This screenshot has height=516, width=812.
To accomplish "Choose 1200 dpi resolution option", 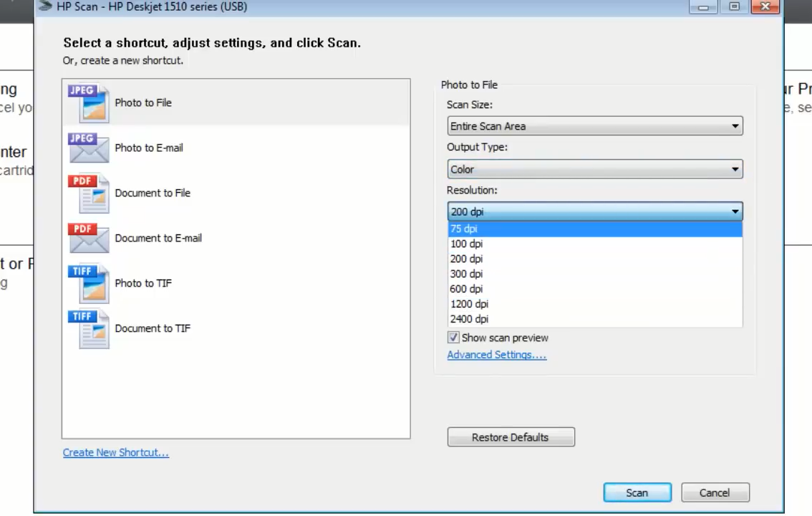I will click(594, 304).
